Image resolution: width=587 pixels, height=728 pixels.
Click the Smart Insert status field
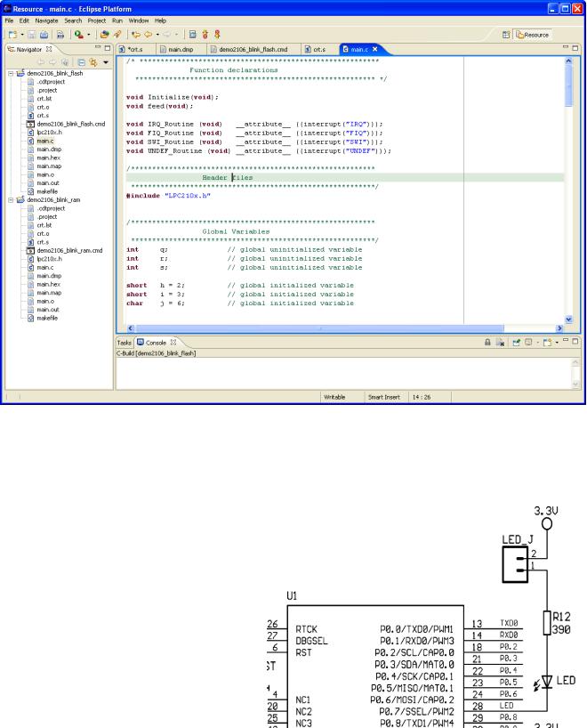383,398
